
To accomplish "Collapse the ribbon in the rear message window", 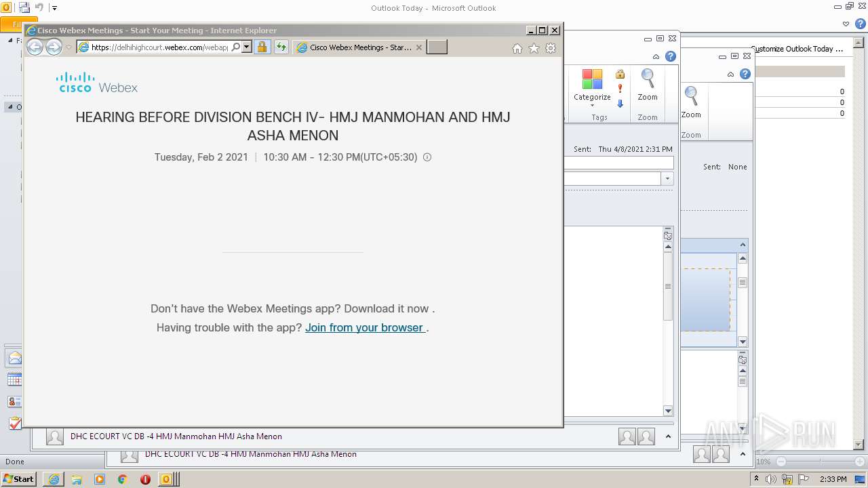I will pos(730,75).
